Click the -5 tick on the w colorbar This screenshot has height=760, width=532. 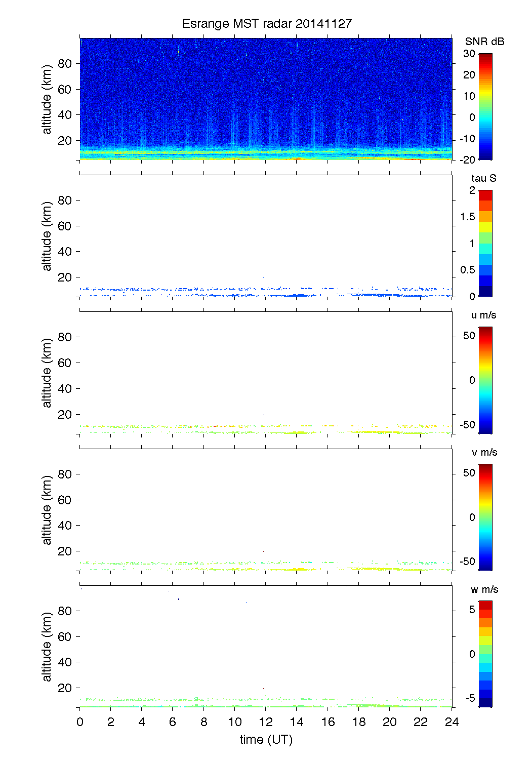click(x=470, y=698)
